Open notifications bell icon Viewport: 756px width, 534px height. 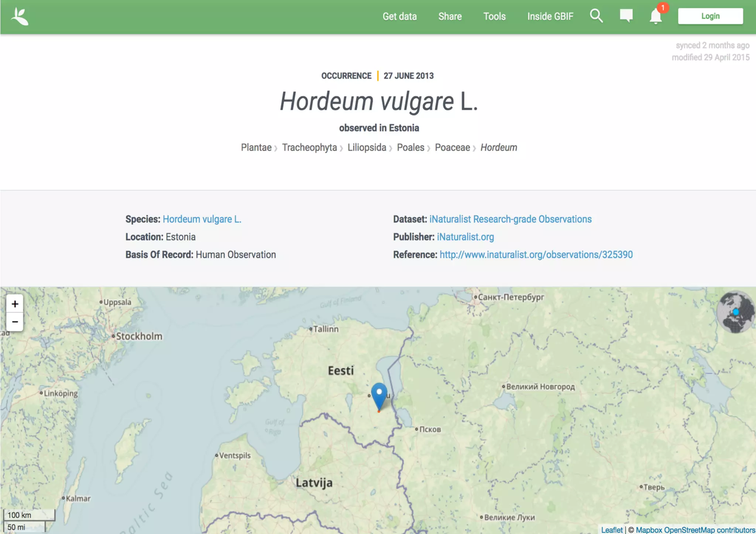pyautogui.click(x=656, y=17)
